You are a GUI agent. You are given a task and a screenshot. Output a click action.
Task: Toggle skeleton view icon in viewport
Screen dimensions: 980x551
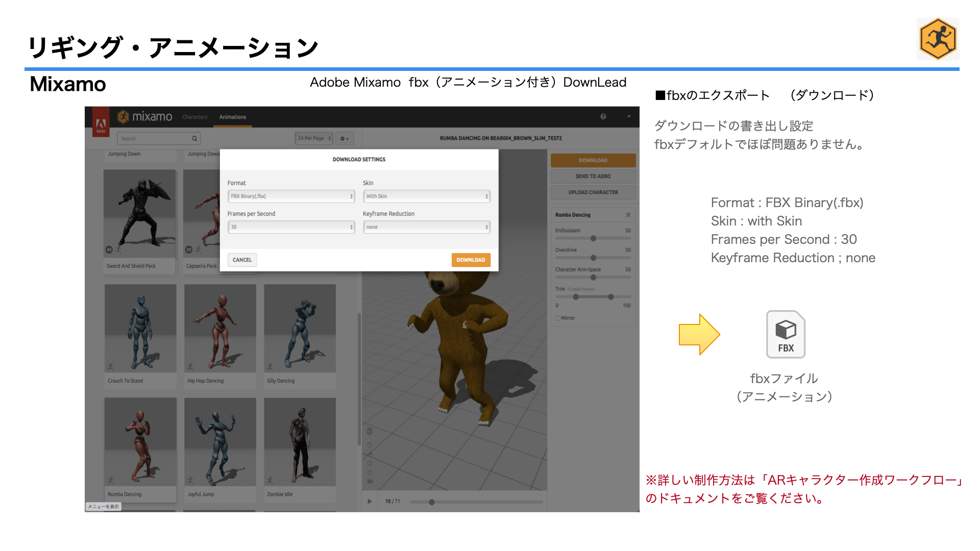pos(370,431)
